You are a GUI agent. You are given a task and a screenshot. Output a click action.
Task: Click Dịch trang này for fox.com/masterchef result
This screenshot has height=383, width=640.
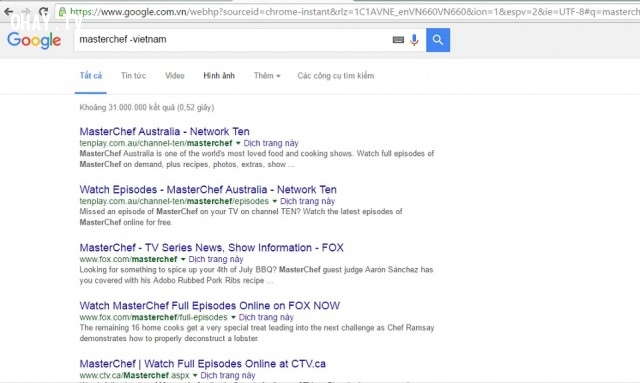click(x=216, y=259)
